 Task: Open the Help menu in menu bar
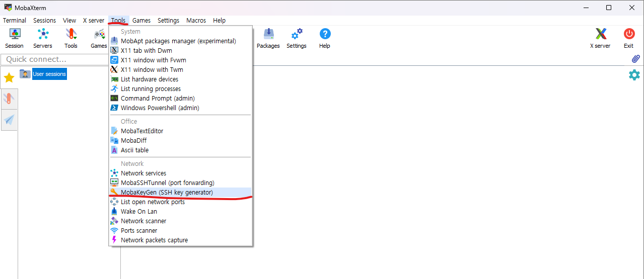pyautogui.click(x=219, y=21)
